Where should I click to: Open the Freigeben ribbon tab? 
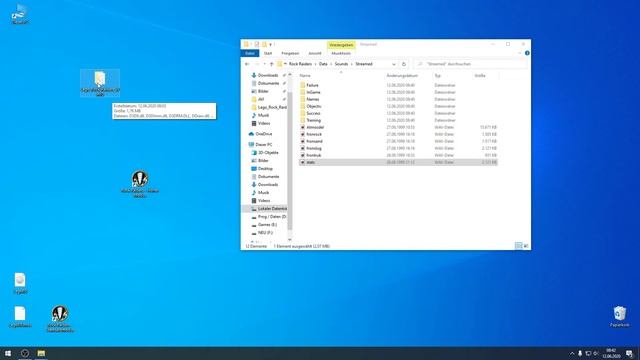[x=290, y=53]
